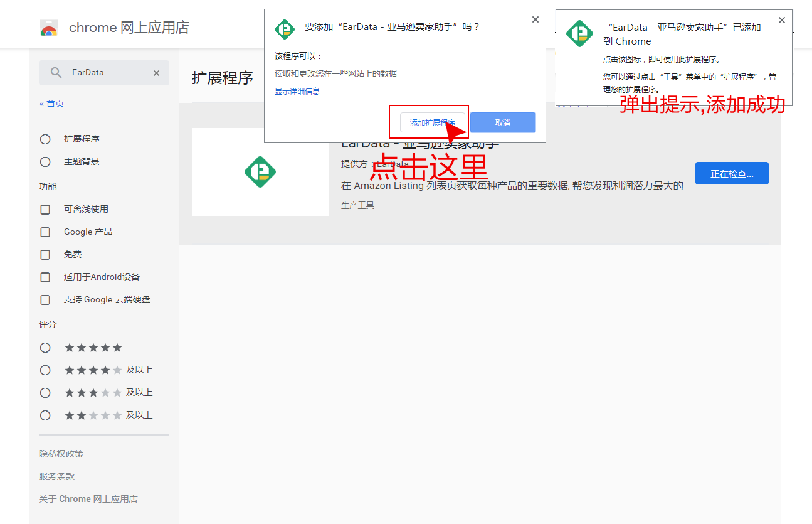Close the add-extension confirmation dialog
Screen dimensions: 812x524
tap(535, 19)
